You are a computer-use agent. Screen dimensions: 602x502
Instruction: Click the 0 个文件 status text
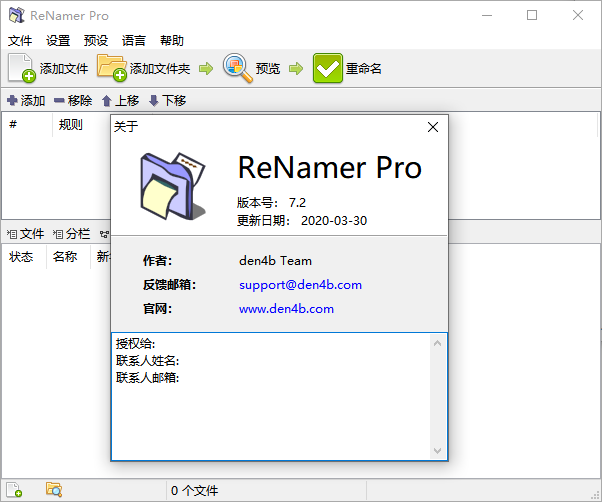click(x=194, y=490)
